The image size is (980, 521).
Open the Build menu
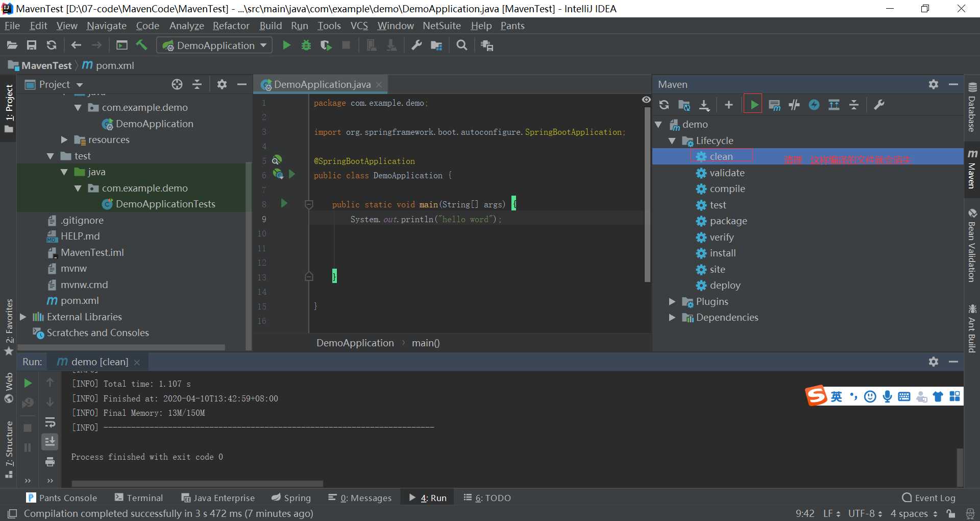(x=271, y=26)
